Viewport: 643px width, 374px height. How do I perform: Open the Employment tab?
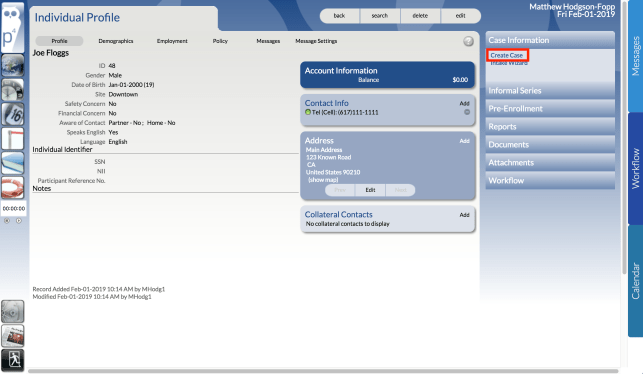[x=172, y=41]
